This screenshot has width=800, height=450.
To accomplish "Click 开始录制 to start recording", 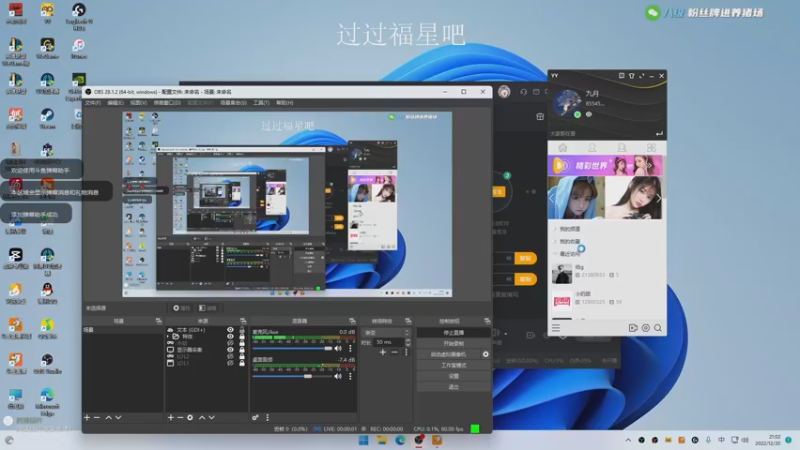I will click(453, 343).
